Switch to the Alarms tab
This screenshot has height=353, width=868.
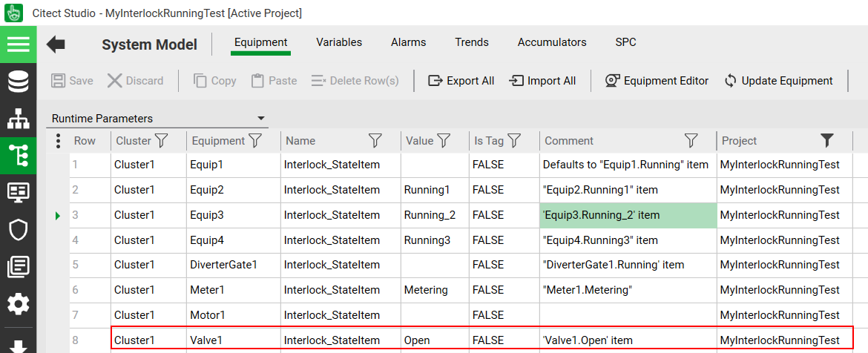coord(408,42)
